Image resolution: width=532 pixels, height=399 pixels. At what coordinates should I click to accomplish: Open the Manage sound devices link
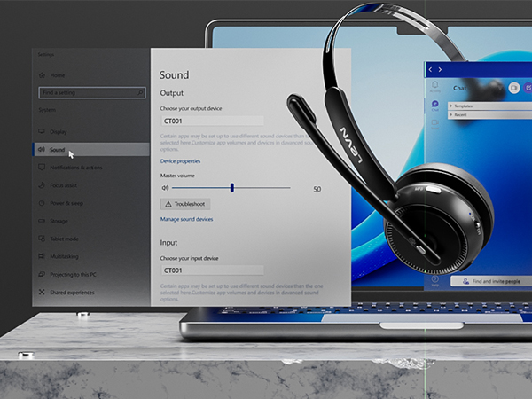click(x=186, y=219)
